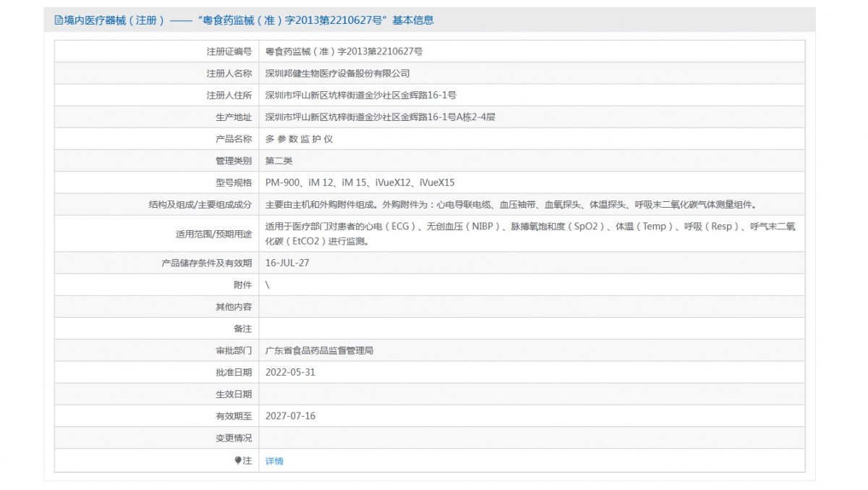Click the 变更情况 row label

234,438
